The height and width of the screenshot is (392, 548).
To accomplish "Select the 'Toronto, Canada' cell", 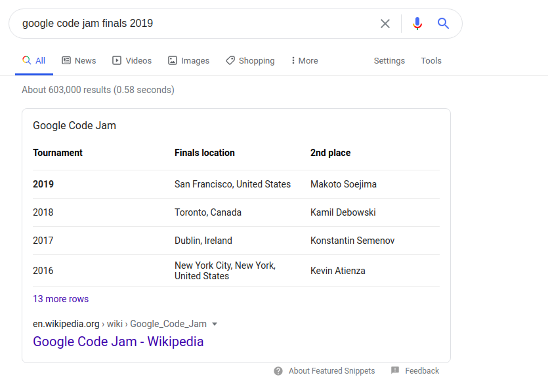I will tap(208, 212).
